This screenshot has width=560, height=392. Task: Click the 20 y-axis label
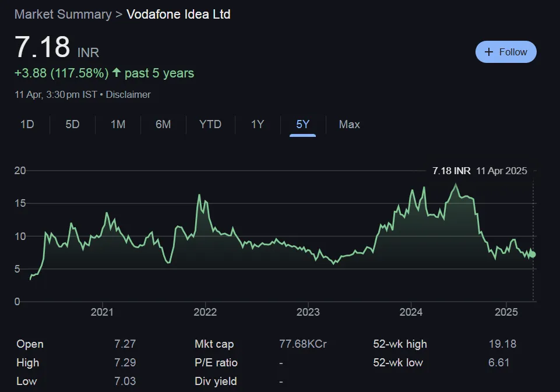(x=20, y=171)
